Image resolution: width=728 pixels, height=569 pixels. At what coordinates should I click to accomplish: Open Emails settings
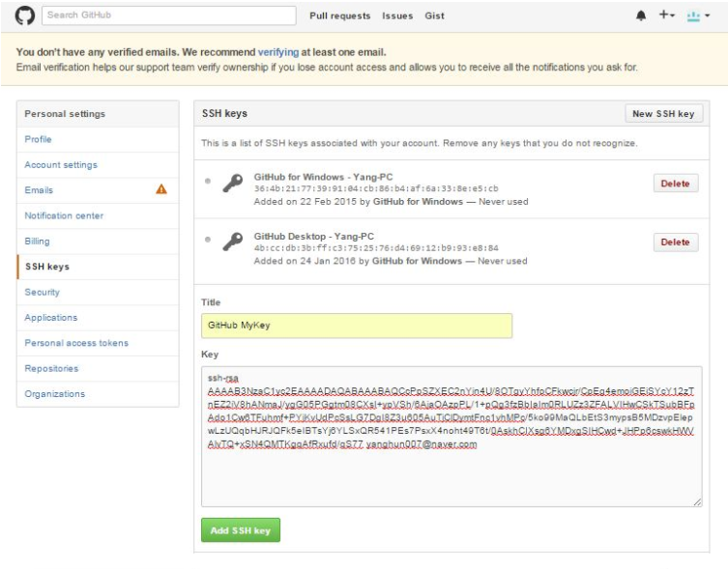(x=39, y=190)
